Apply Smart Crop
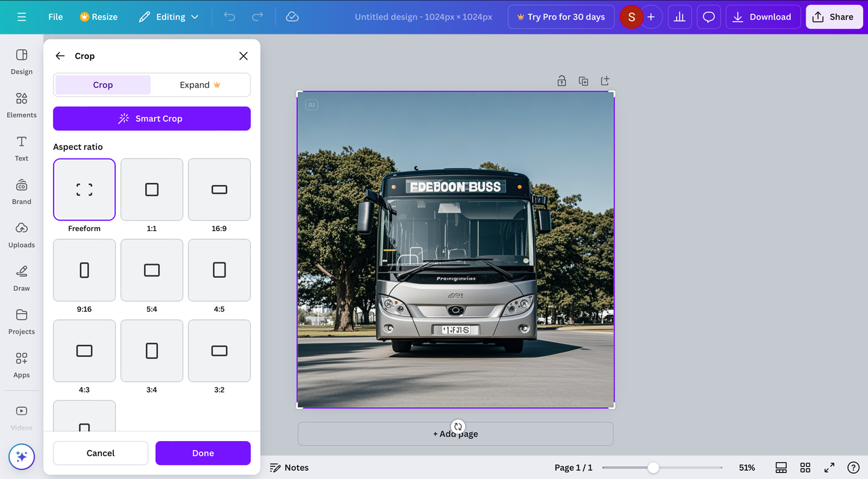Screen dimensions: 868x479 [152, 119]
